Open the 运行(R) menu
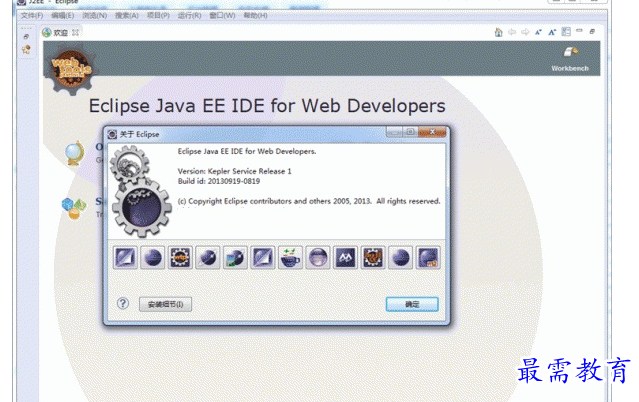 click(x=189, y=15)
